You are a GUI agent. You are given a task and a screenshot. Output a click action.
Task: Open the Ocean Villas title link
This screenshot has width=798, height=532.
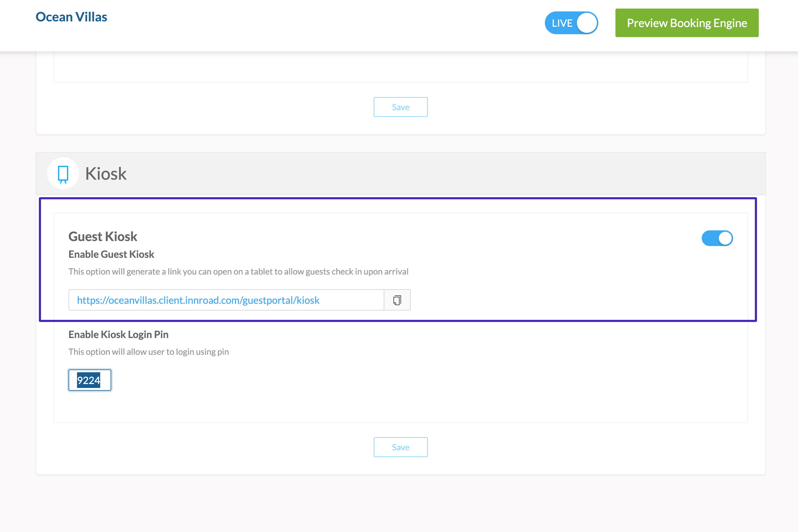point(71,17)
